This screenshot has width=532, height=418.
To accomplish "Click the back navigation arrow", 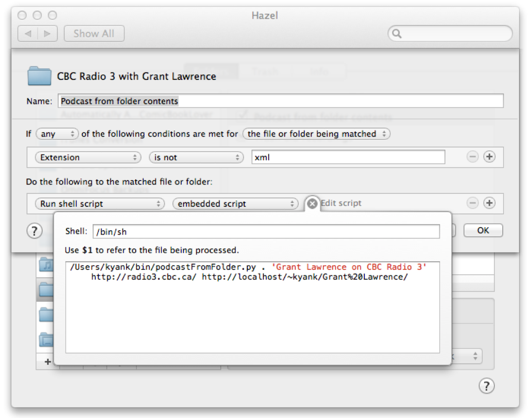I will (x=28, y=34).
